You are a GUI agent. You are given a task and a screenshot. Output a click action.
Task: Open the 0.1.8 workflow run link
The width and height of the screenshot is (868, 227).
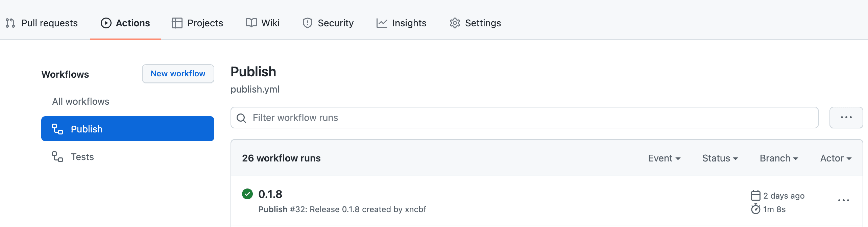270,194
